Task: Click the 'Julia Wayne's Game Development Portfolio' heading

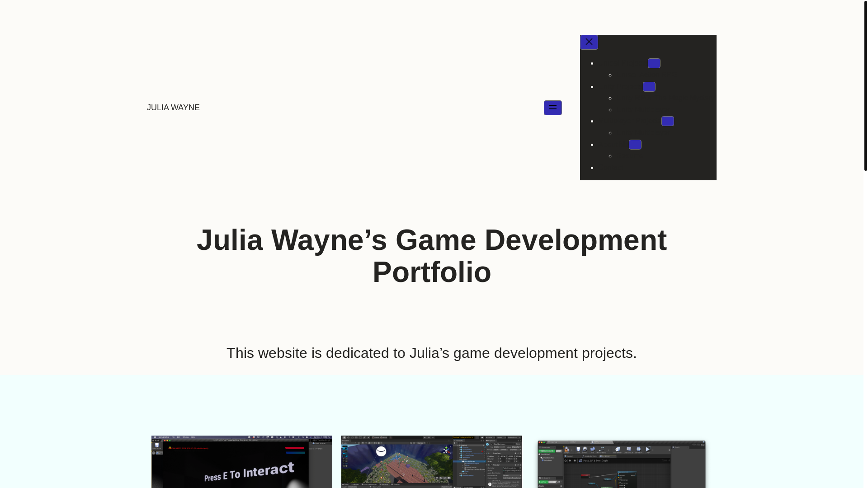Action: [x=432, y=256]
